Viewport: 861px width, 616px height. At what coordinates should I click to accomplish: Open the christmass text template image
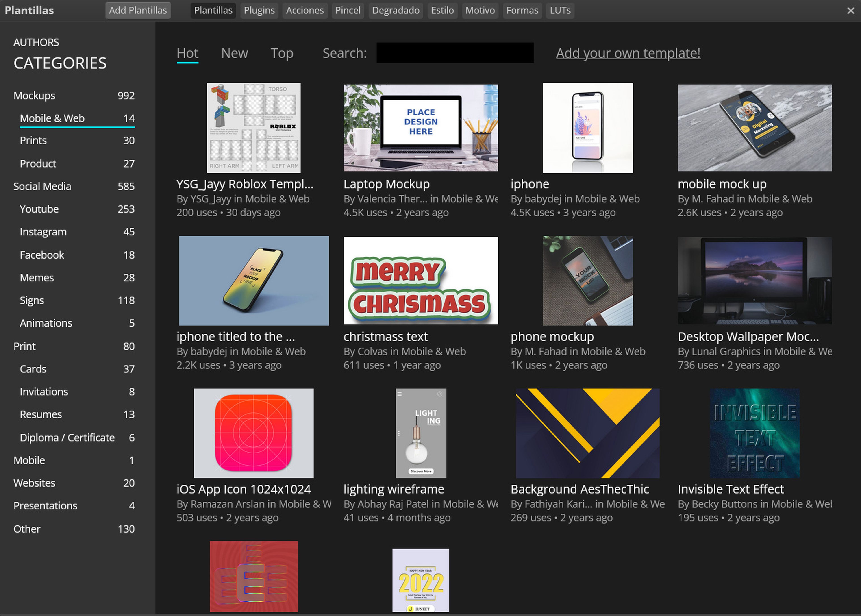point(420,281)
